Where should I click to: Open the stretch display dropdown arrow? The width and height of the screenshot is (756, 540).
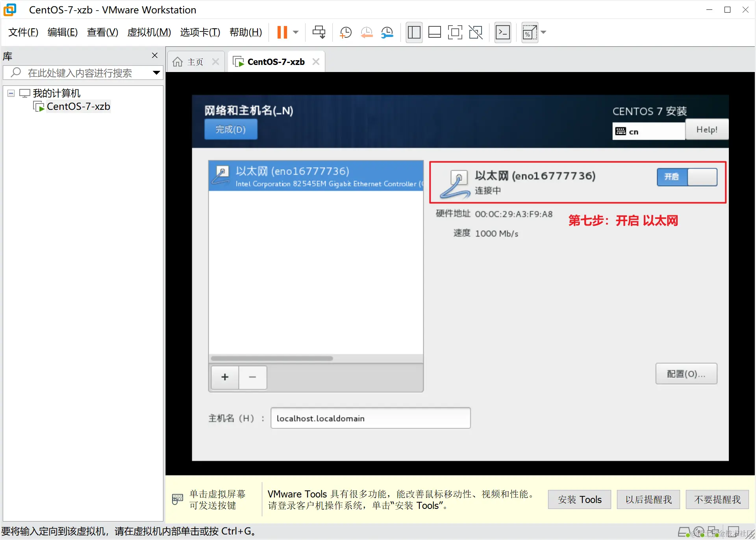(x=544, y=32)
